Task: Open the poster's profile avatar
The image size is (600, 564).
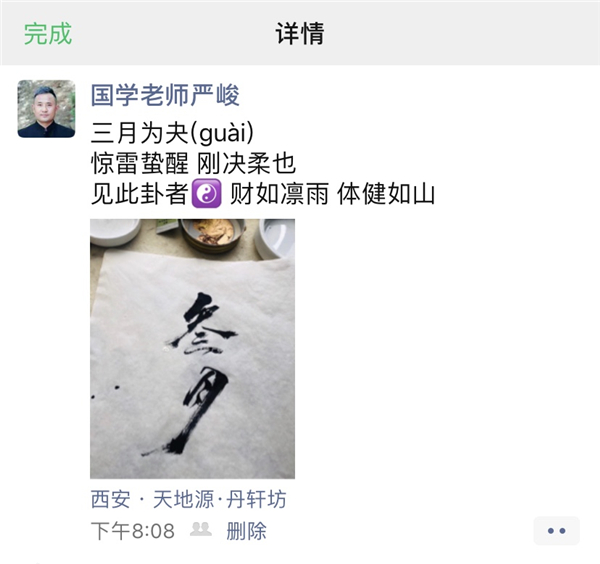Action: point(46,109)
